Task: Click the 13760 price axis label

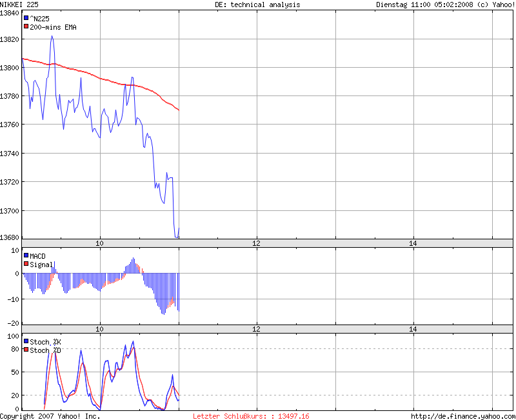Action: (10, 125)
